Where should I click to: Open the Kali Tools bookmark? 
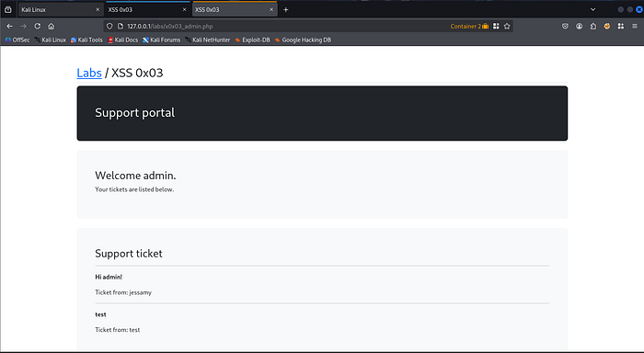(86, 40)
